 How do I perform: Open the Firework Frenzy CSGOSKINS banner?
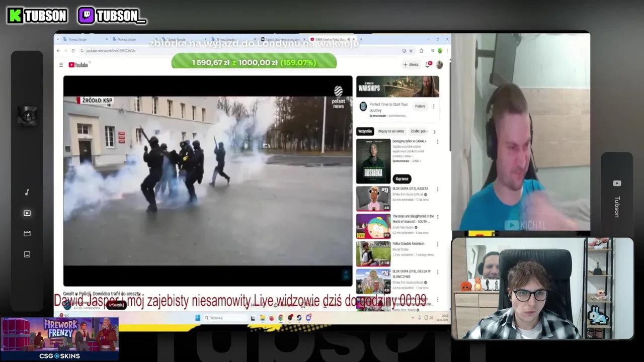[59, 339]
